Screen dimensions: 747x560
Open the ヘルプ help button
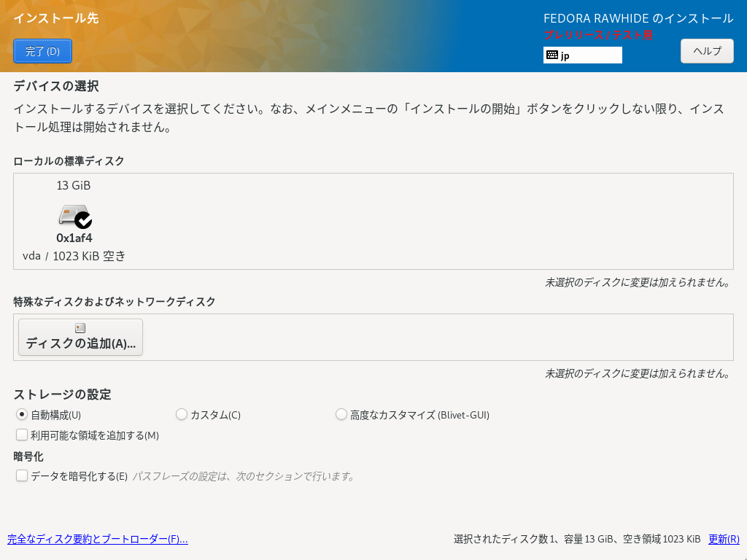pos(706,51)
